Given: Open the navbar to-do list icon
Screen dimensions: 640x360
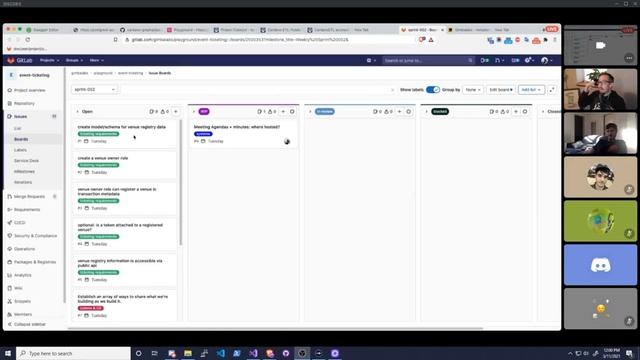Looking at the screenshot, I should (515, 60).
